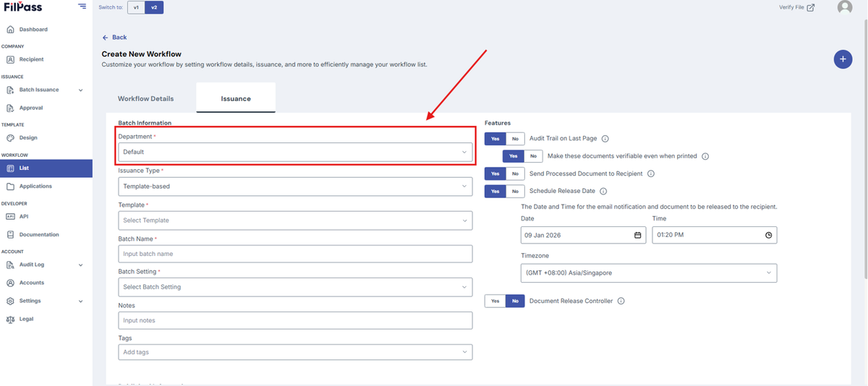Screen dimensions: 868x386
Task: Click the Applications folder icon
Action: (10, 186)
